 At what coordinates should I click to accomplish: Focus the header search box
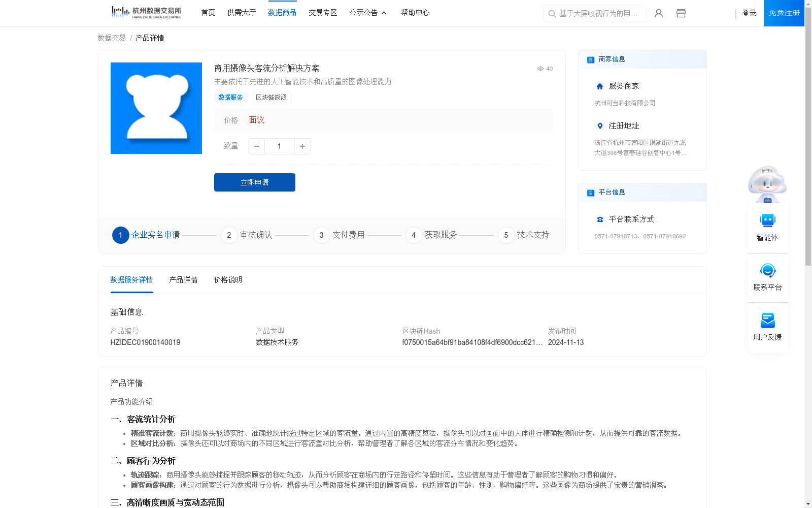click(595, 14)
